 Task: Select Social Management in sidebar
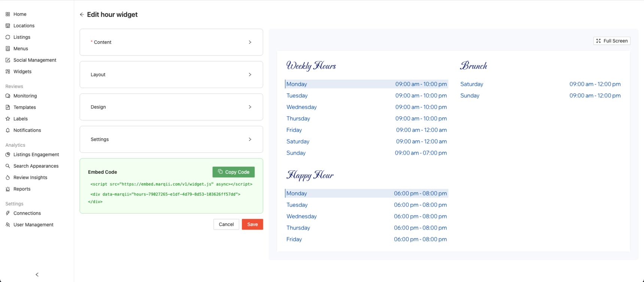point(35,60)
